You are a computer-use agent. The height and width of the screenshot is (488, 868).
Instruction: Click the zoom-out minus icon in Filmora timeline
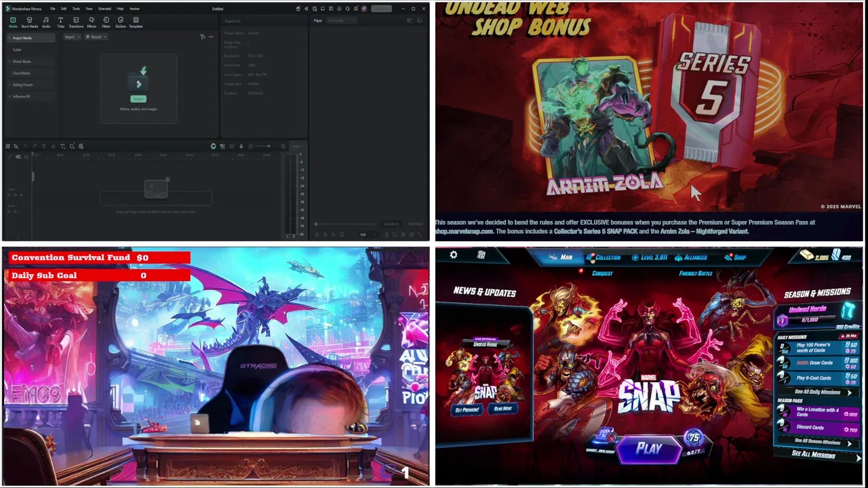click(x=250, y=146)
